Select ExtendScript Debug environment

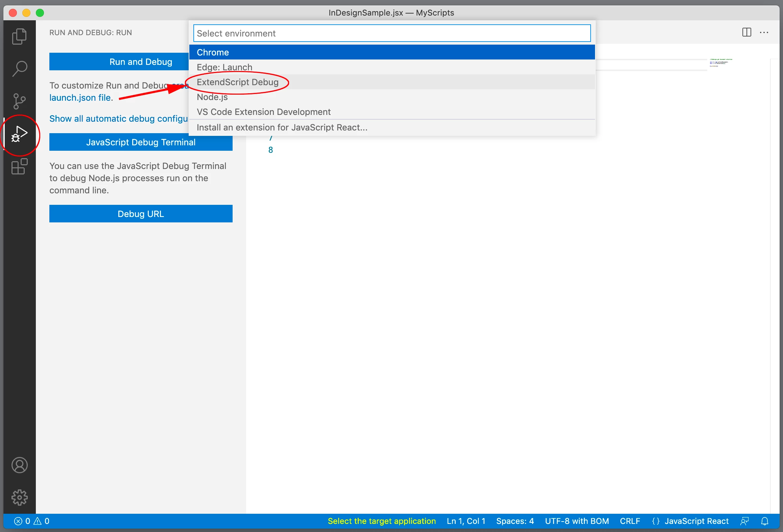(237, 82)
